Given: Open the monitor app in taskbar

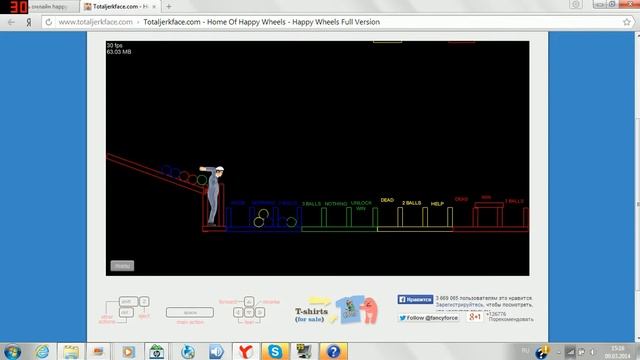Looking at the screenshot, I should click(304, 352).
